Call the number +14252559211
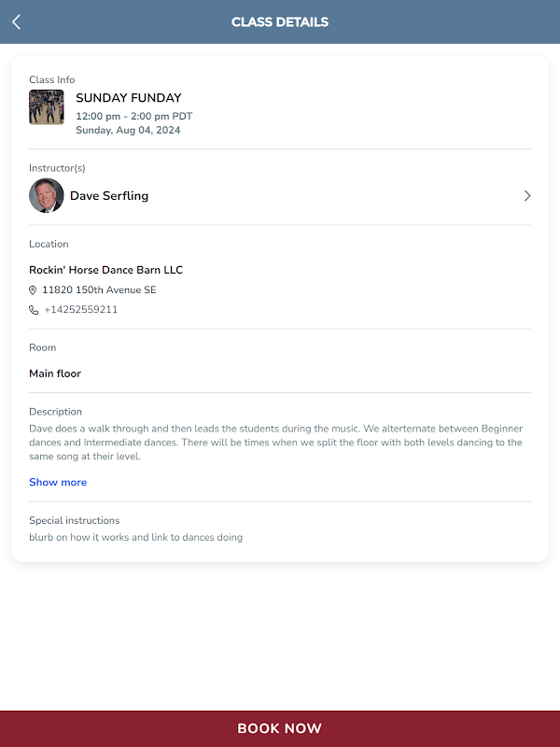 coord(80,310)
